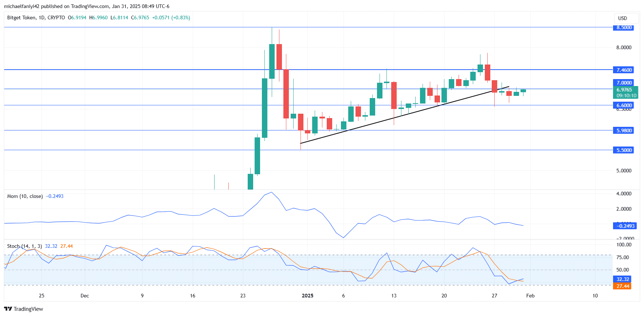Click the 7.4600 price level label

tap(624, 70)
